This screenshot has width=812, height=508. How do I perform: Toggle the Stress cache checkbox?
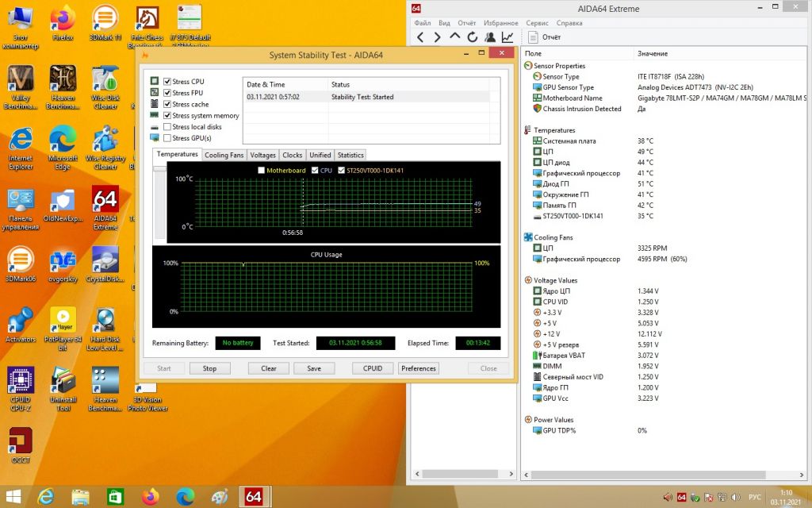coord(167,104)
